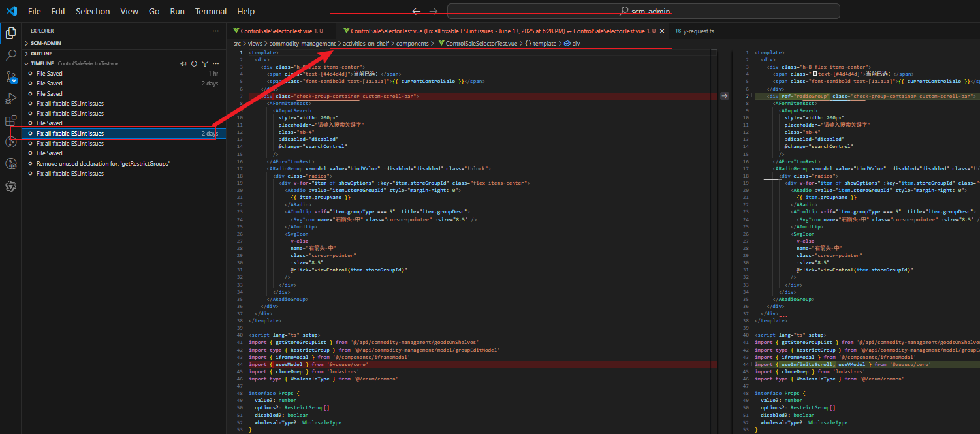Open more actions for the Explorer panel
Screen dimensions: 980x434
[215, 31]
